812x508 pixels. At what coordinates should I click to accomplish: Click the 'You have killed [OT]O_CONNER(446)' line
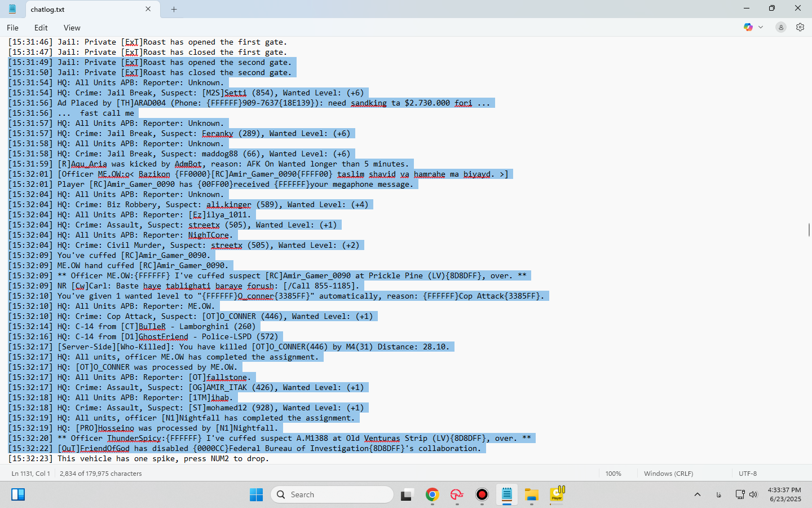point(229,347)
